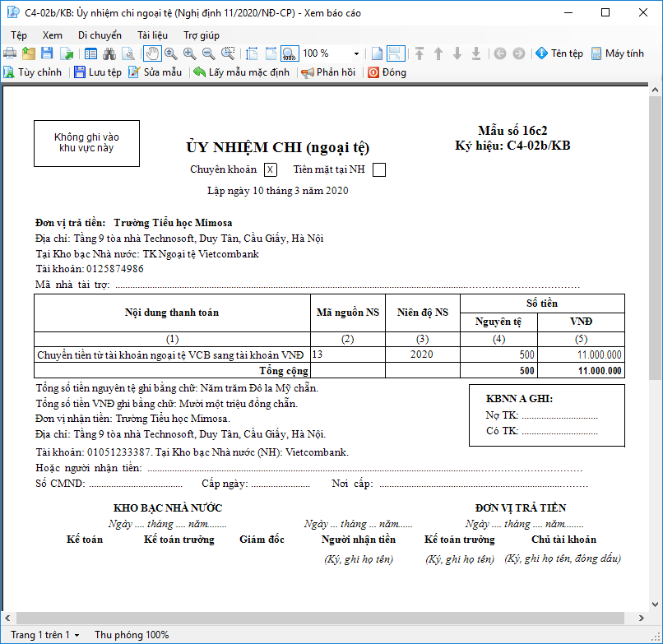This screenshot has height=644, width=663.
Task: Click the 100 % zoom value field
Action: click(x=327, y=53)
